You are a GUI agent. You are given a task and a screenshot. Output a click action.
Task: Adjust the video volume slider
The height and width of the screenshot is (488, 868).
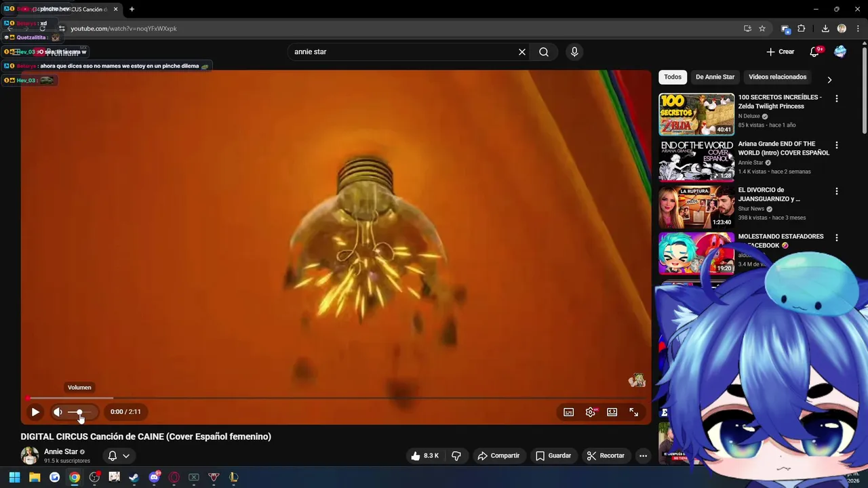pos(79,411)
